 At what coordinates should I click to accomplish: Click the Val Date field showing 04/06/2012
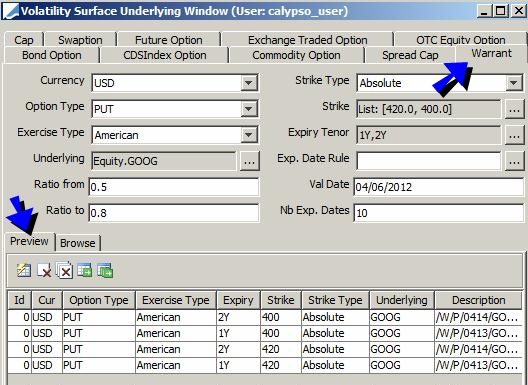tap(438, 187)
